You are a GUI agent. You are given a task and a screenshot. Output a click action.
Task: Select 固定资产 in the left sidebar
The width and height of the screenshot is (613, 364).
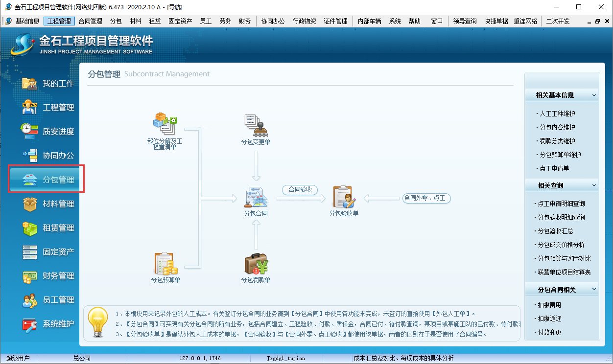(48, 251)
